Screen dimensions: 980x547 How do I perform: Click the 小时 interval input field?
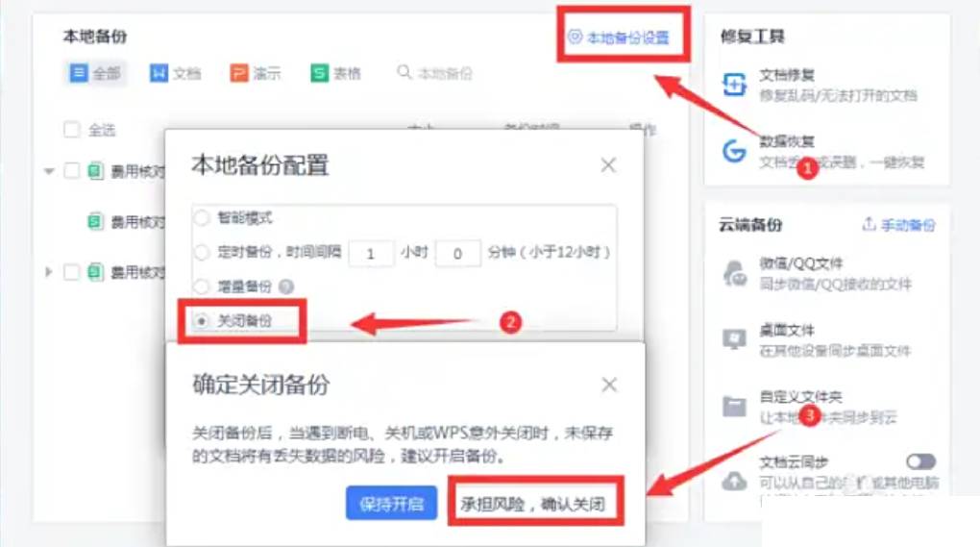click(x=371, y=253)
